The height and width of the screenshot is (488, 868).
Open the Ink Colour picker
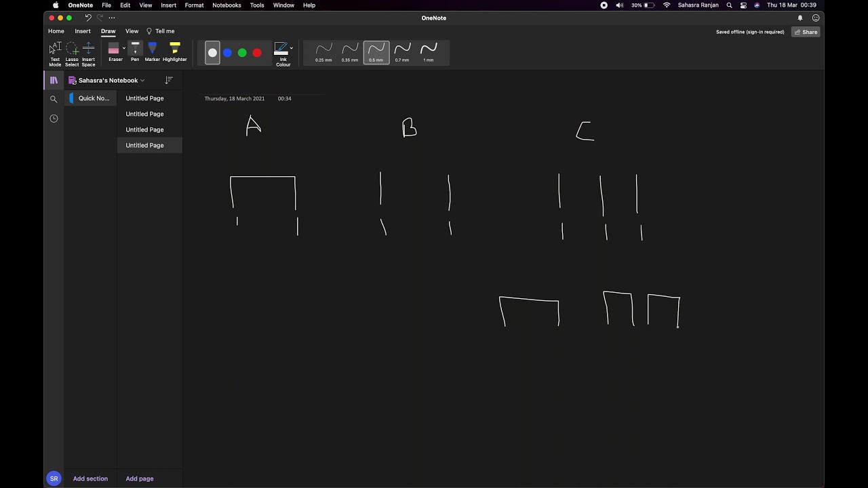(x=283, y=54)
